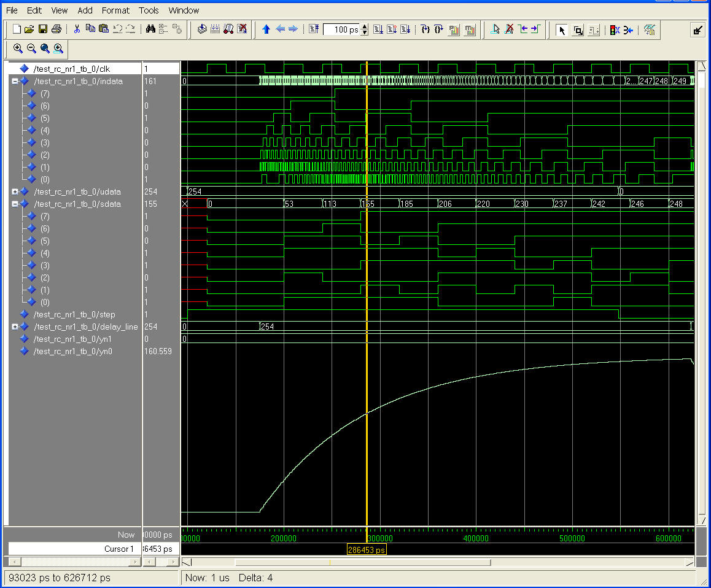This screenshot has height=588, width=711.
Task: Increase run length with stepper up arrow
Action: pos(365,27)
